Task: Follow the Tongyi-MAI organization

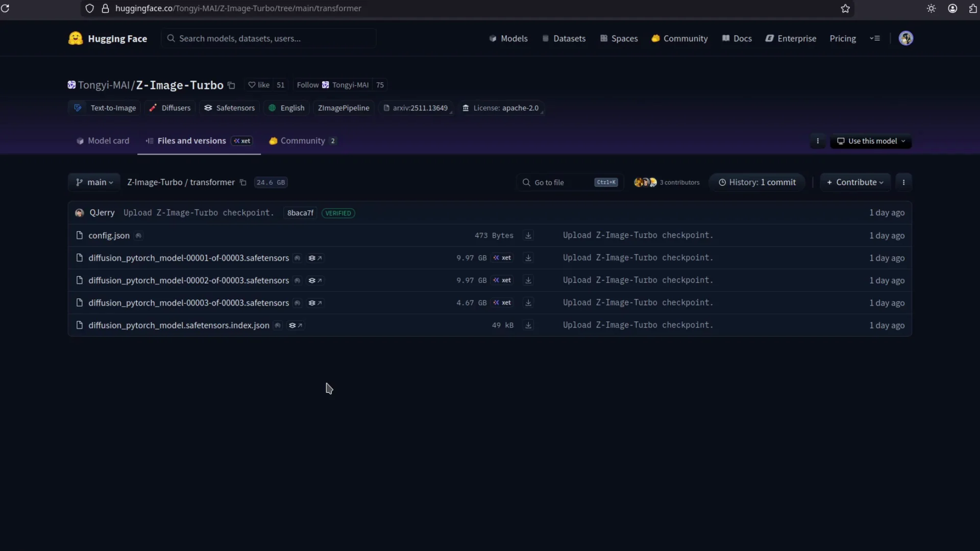Action: point(307,85)
